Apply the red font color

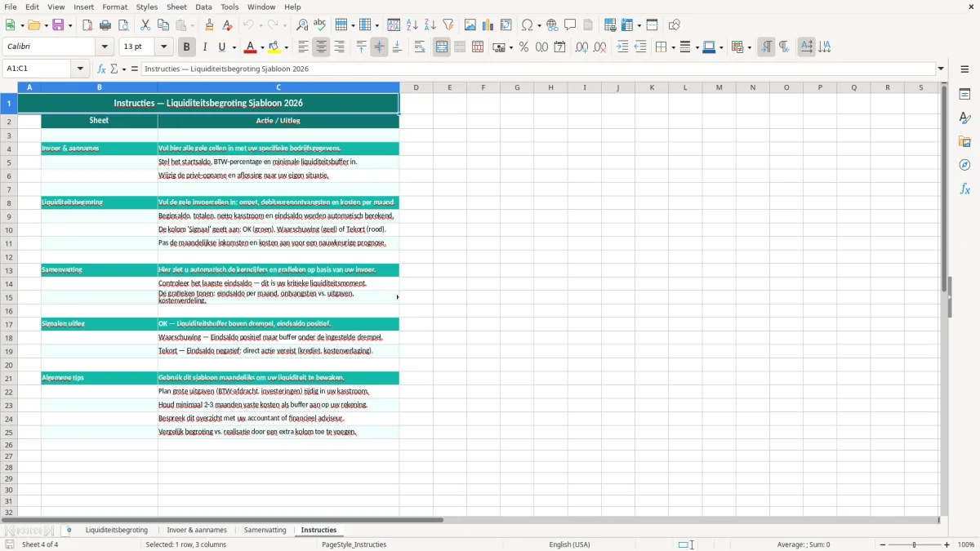tap(251, 47)
